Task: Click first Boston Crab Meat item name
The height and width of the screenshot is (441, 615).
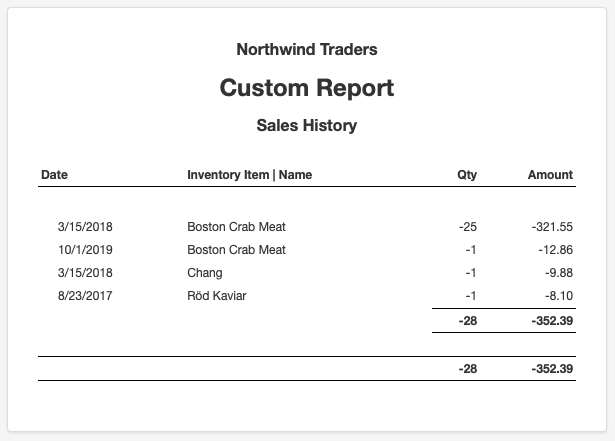Action: click(237, 227)
